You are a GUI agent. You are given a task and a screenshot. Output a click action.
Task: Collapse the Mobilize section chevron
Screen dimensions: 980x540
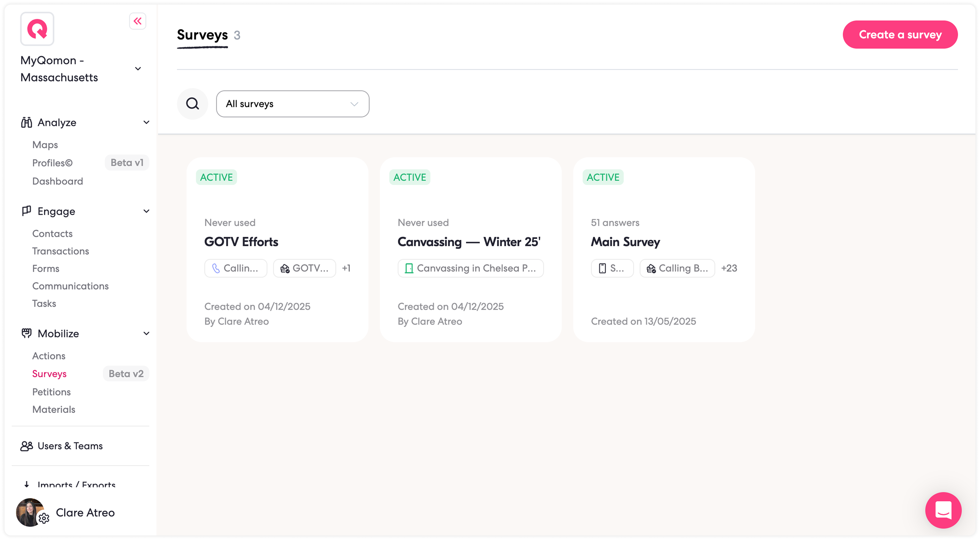click(146, 334)
